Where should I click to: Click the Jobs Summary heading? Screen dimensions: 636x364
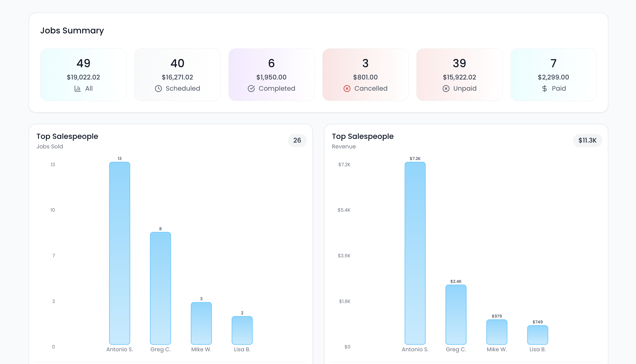pyautogui.click(x=72, y=30)
